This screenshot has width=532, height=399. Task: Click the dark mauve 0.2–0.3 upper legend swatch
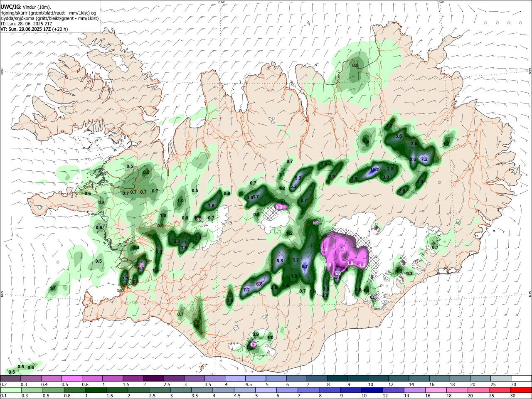pos(10,379)
